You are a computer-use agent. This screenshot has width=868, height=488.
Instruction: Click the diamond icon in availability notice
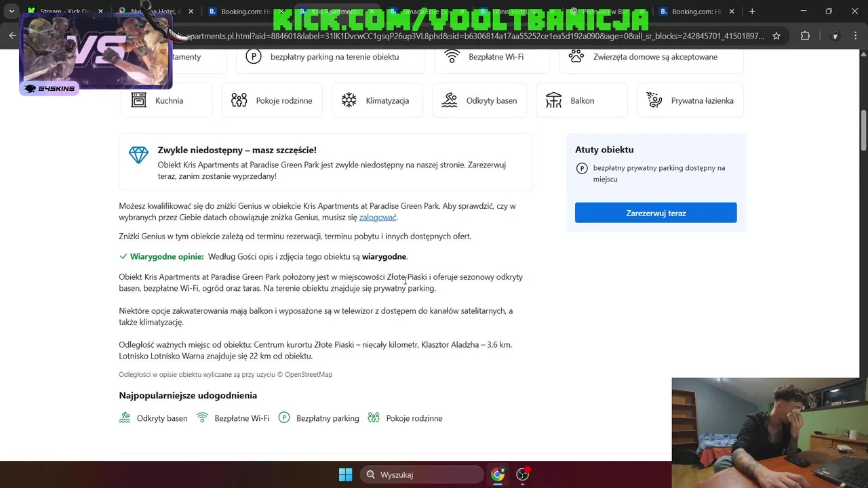click(x=138, y=155)
